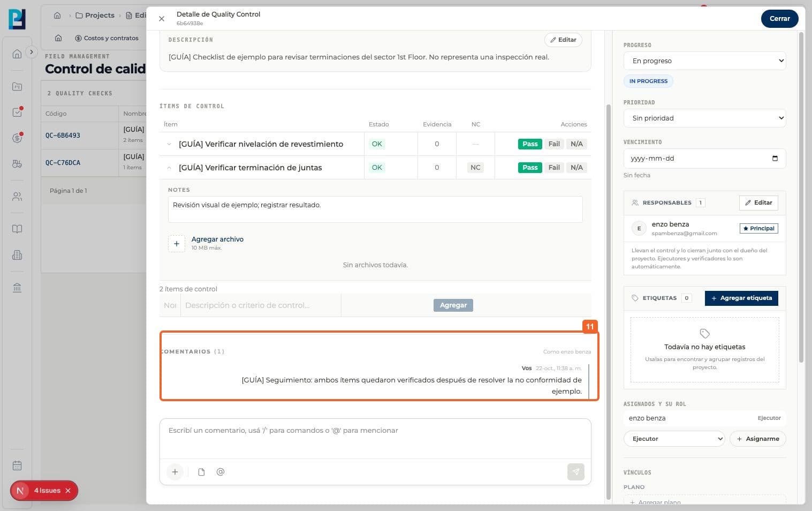
Task: Click the NC button in the juntas row
Action: coord(475,168)
